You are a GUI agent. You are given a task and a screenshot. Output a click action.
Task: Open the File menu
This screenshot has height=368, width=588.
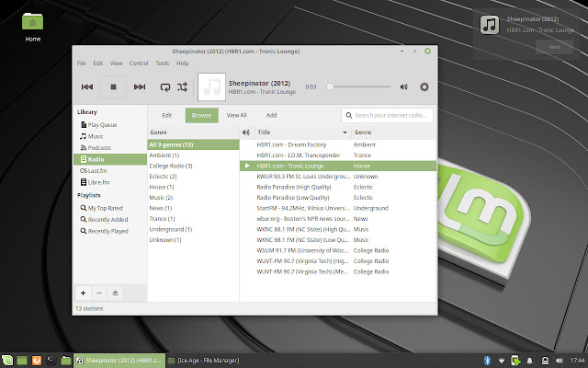click(x=82, y=63)
